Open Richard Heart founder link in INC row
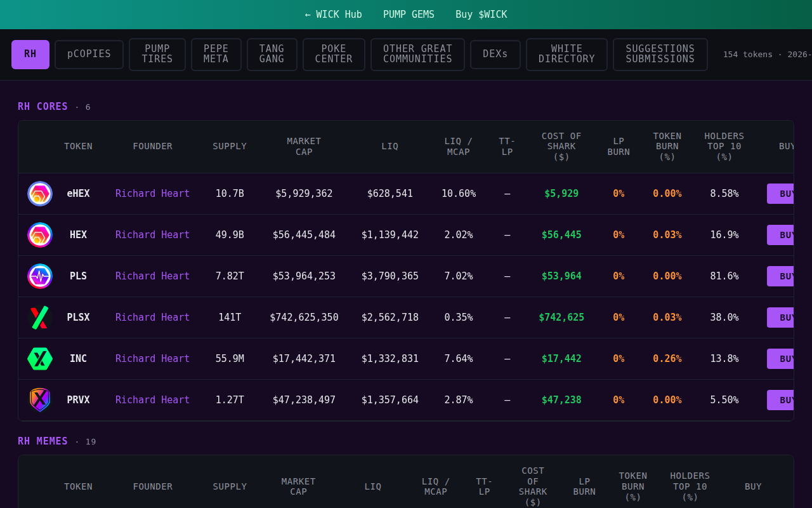This screenshot has width=812, height=508. click(x=152, y=359)
